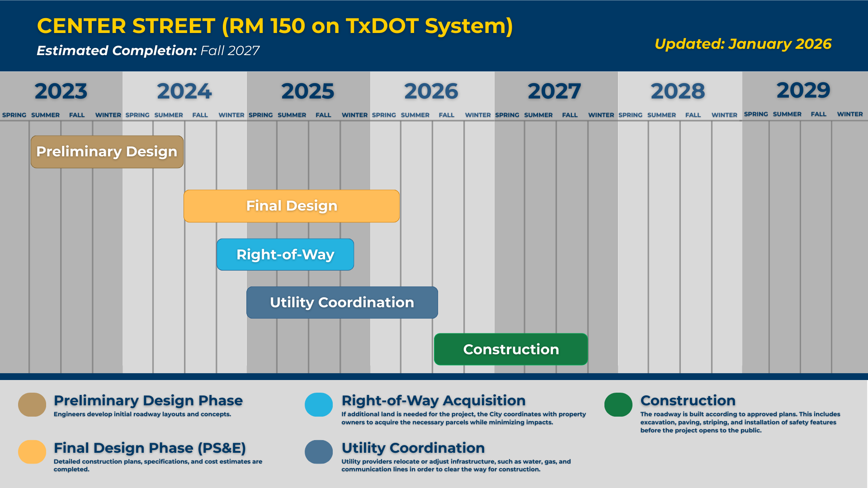Click the orange Final Design legend swatch

[32, 452]
